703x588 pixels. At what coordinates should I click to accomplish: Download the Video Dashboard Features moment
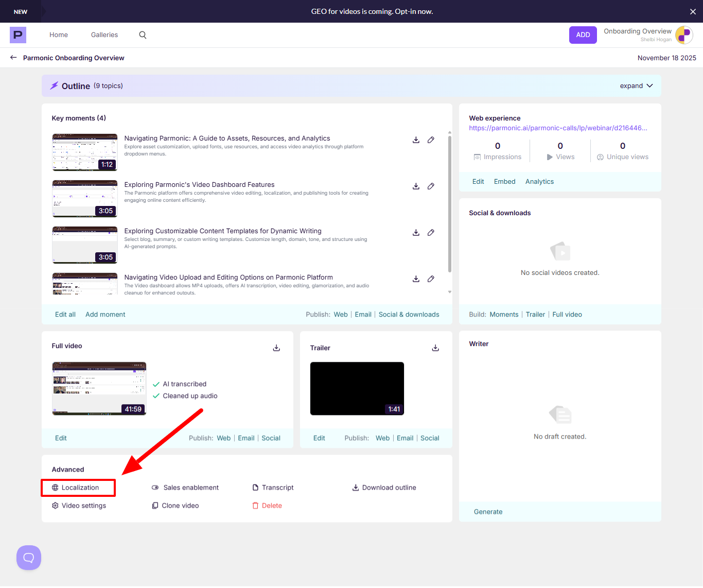tap(416, 186)
